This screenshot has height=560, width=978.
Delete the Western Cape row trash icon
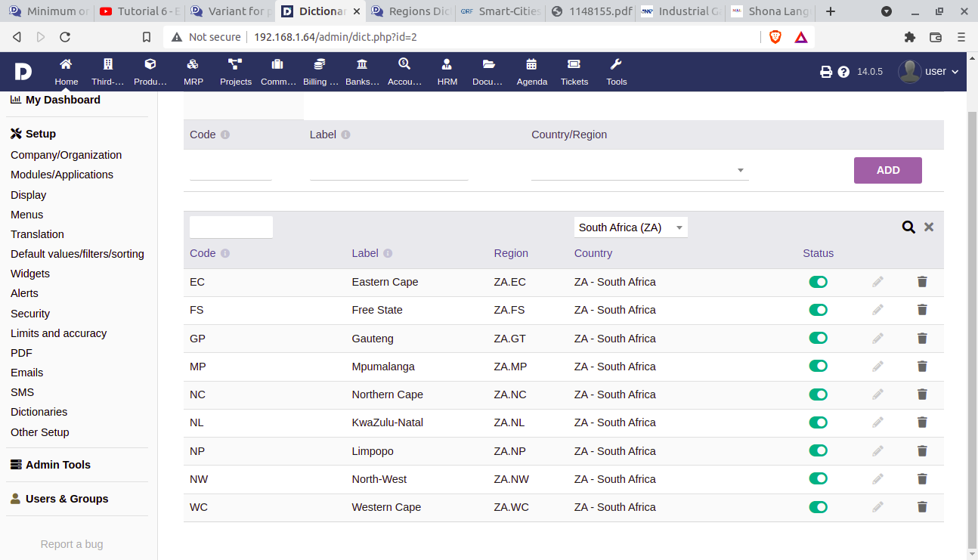pos(921,507)
